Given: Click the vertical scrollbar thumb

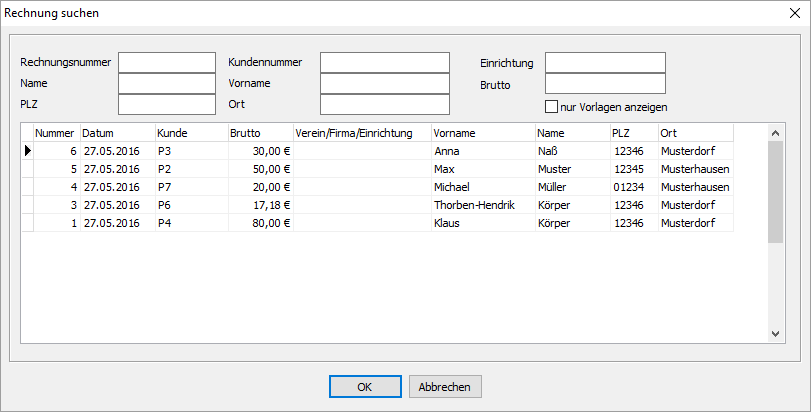Looking at the screenshot, I should (775, 192).
